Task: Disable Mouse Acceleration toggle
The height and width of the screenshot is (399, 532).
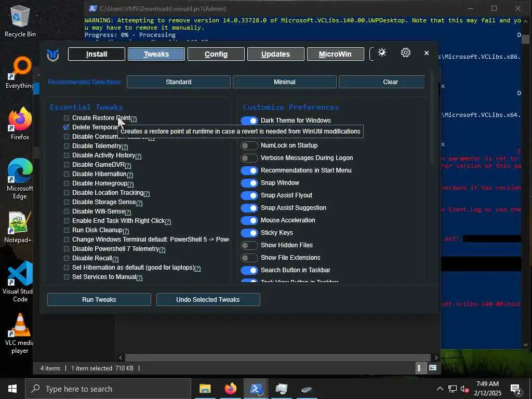Action: click(249, 220)
